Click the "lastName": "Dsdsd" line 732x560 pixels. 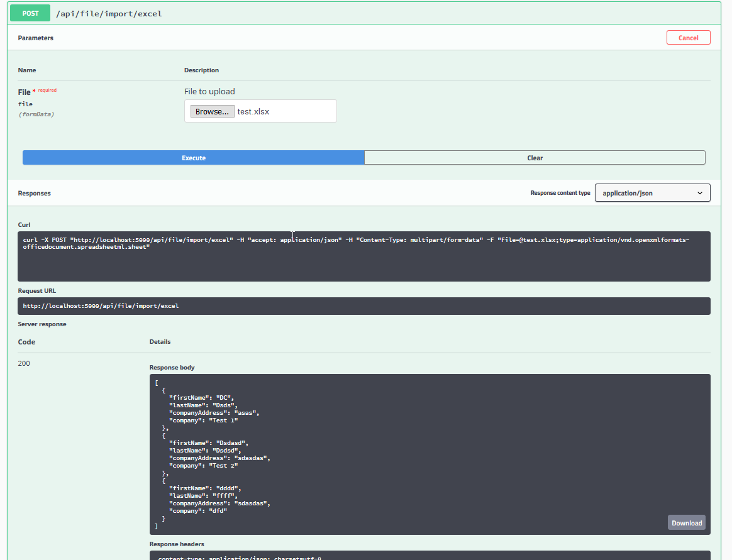205,451
